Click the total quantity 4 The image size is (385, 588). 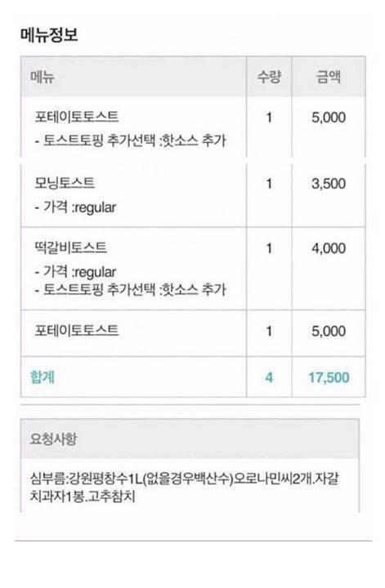(269, 377)
